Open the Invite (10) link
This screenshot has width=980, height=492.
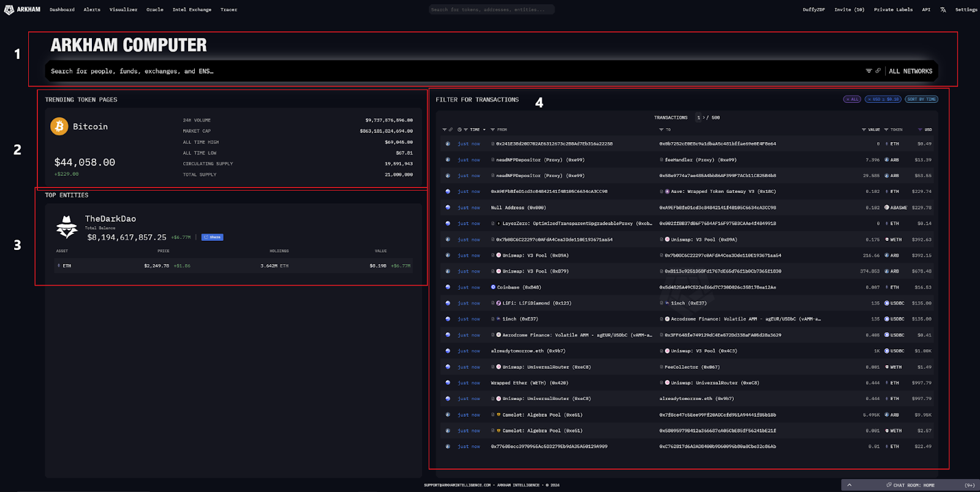point(850,10)
